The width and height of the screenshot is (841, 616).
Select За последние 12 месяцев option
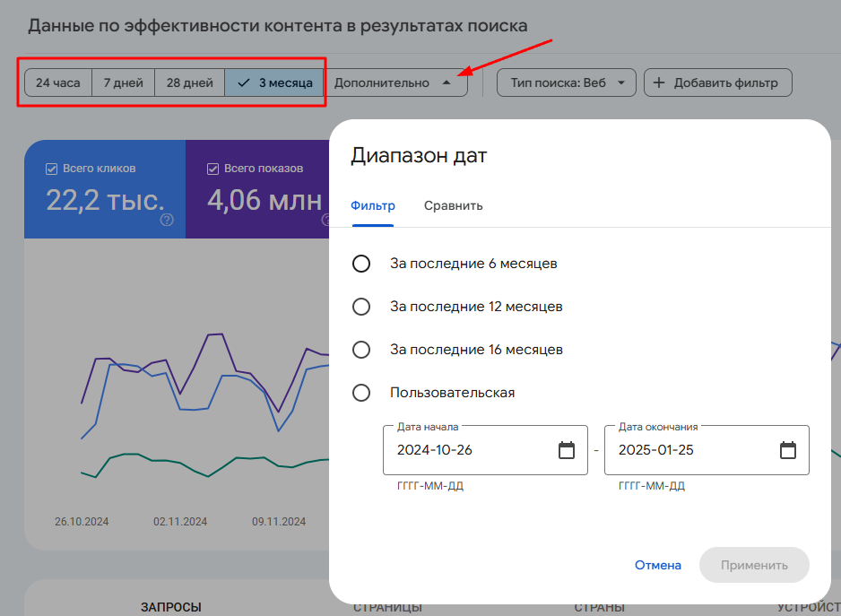point(361,307)
